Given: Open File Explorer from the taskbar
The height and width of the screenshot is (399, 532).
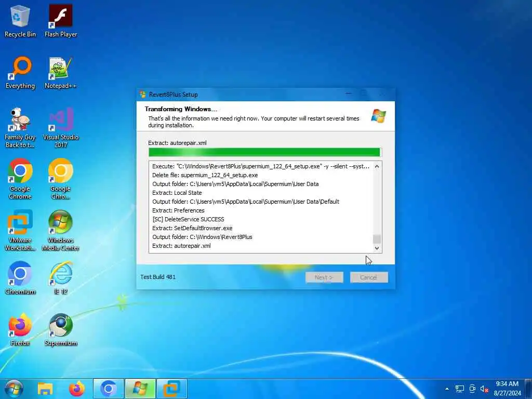Looking at the screenshot, I should pyautogui.click(x=45, y=389).
